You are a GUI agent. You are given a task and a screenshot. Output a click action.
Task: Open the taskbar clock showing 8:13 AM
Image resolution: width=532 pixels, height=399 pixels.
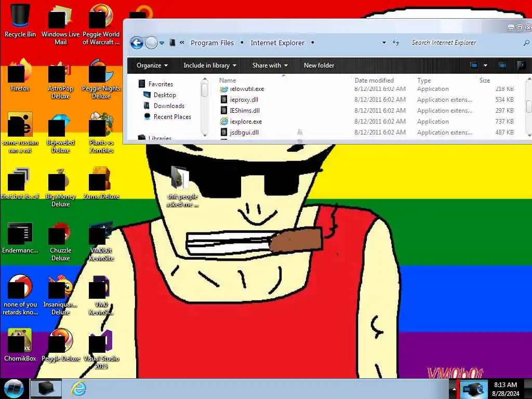click(506, 389)
